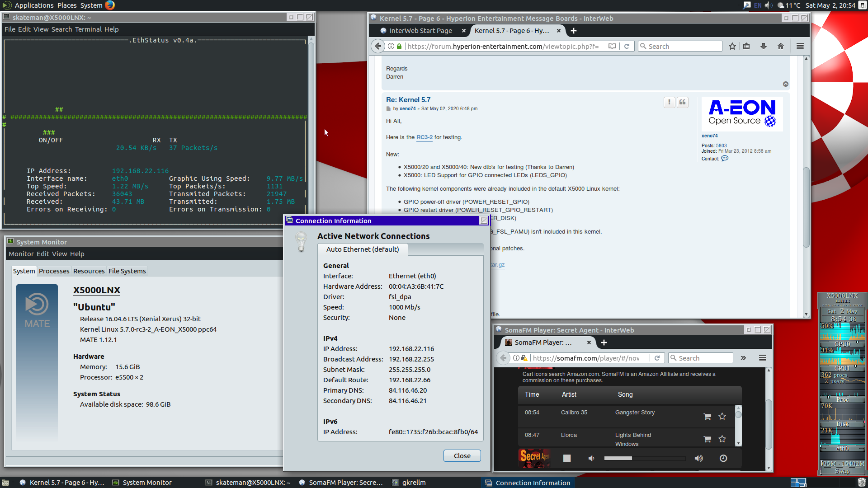868x488 pixels.
Task: Open View menu in System Monitor
Action: (59, 254)
